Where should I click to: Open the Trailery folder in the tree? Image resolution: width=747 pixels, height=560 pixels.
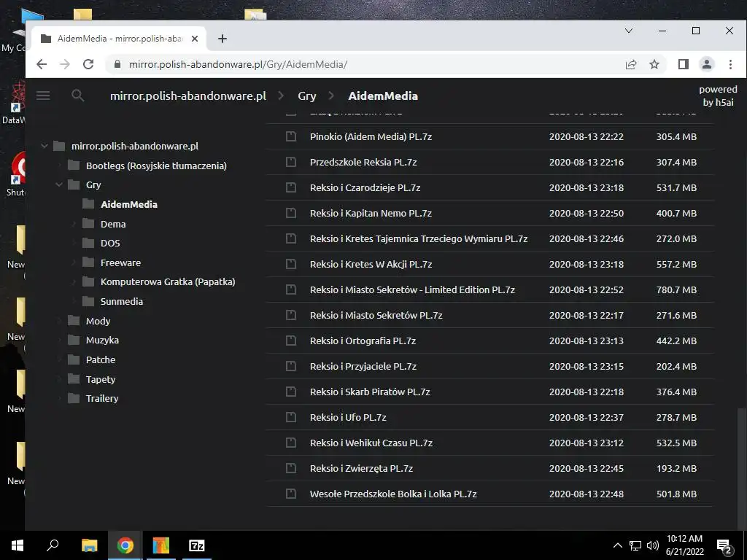(x=102, y=399)
